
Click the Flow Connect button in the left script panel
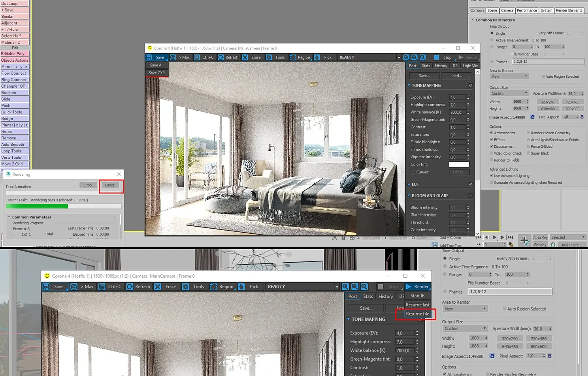[15, 73]
